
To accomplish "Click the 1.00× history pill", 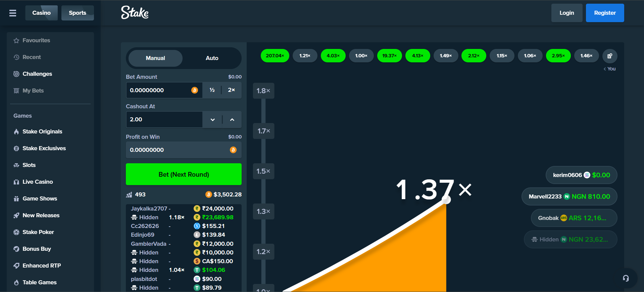I will click(x=361, y=56).
